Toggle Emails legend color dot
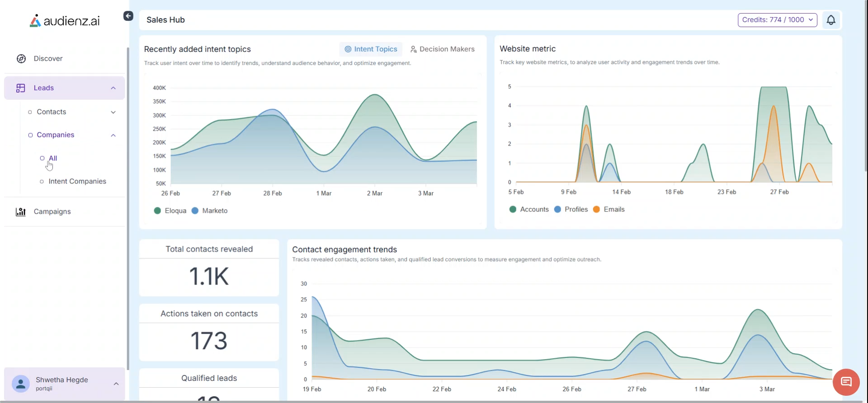The height and width of the screenshot is (403, 868). click(596, 210)
